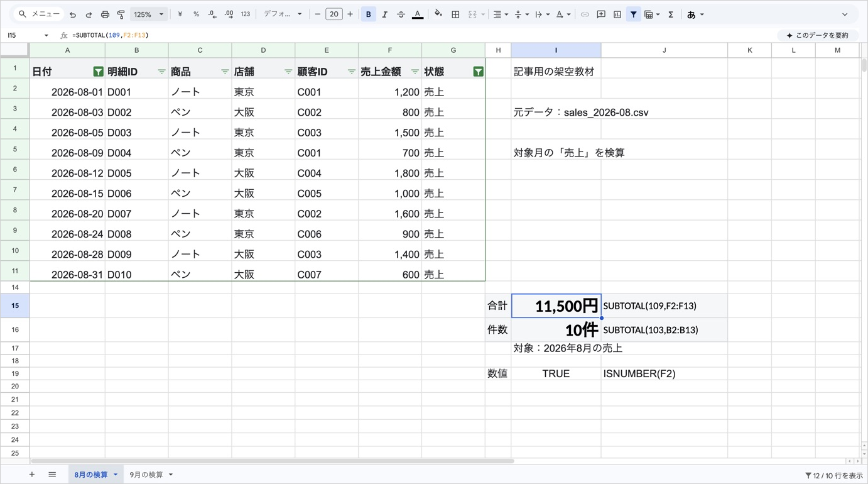This screenshot has width=868, height=484.
Task: Click the font size field showing 20
Action: [334, 14]
